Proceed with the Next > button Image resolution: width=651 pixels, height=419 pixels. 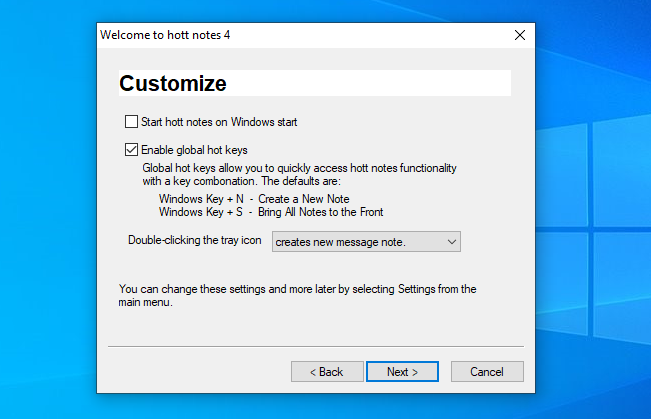coord(403,371)
